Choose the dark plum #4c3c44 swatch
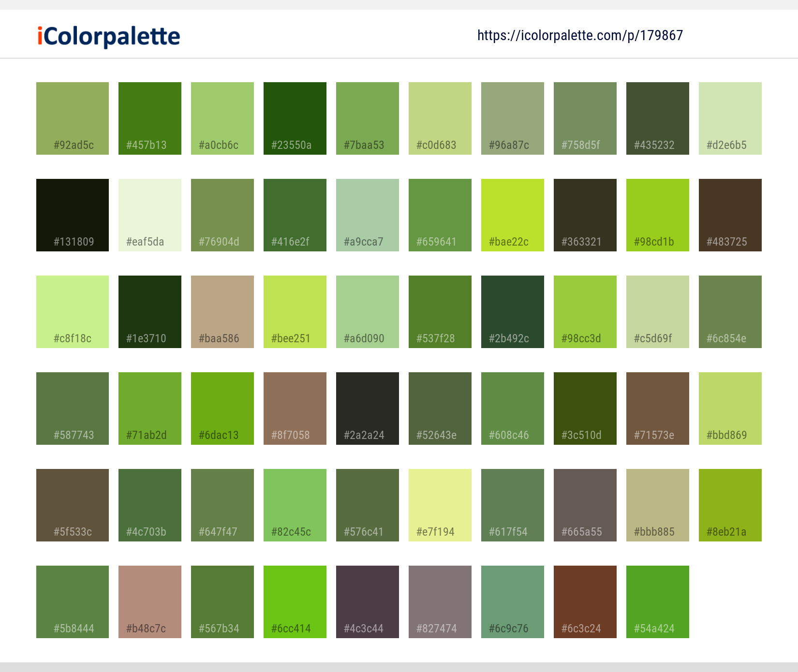 pyautogui.click(x=368, y=602)
